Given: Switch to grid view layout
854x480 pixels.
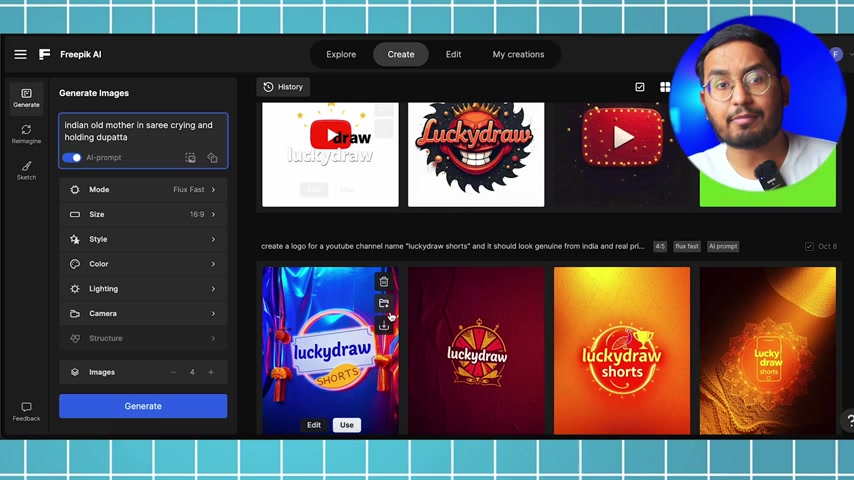Looking at the screenshot, I should click(665, 87).
